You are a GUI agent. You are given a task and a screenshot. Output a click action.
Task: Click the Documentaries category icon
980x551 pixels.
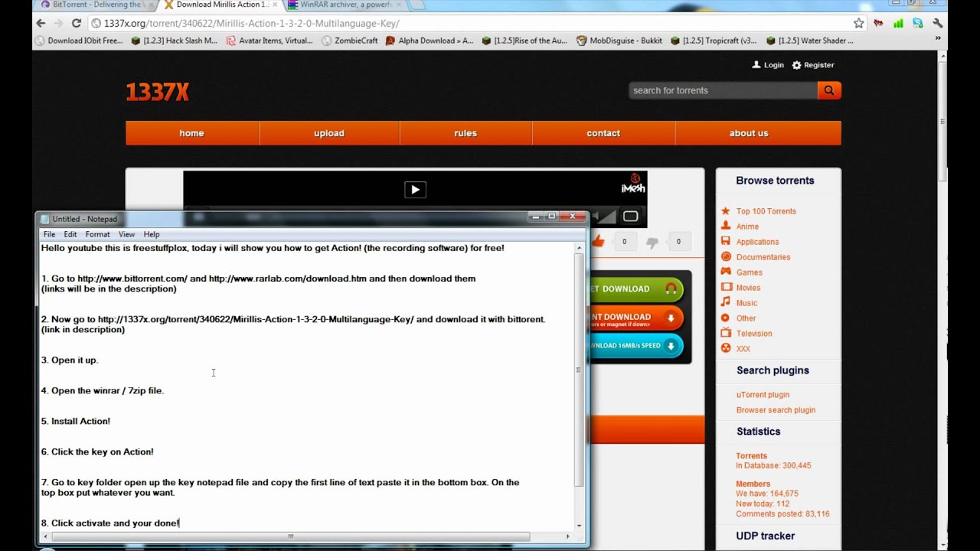[725, 256]
